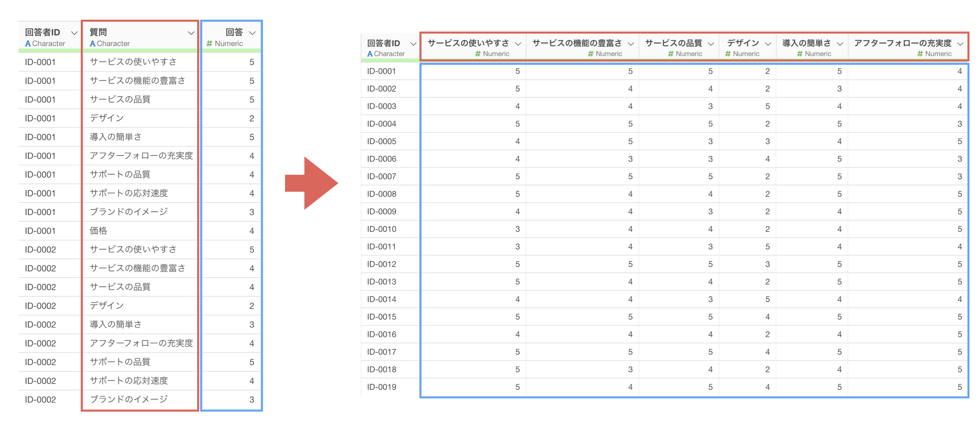Open the 回答者ID column menu in left table
Viewport: 980px width, 433px height.
point(75,33)
